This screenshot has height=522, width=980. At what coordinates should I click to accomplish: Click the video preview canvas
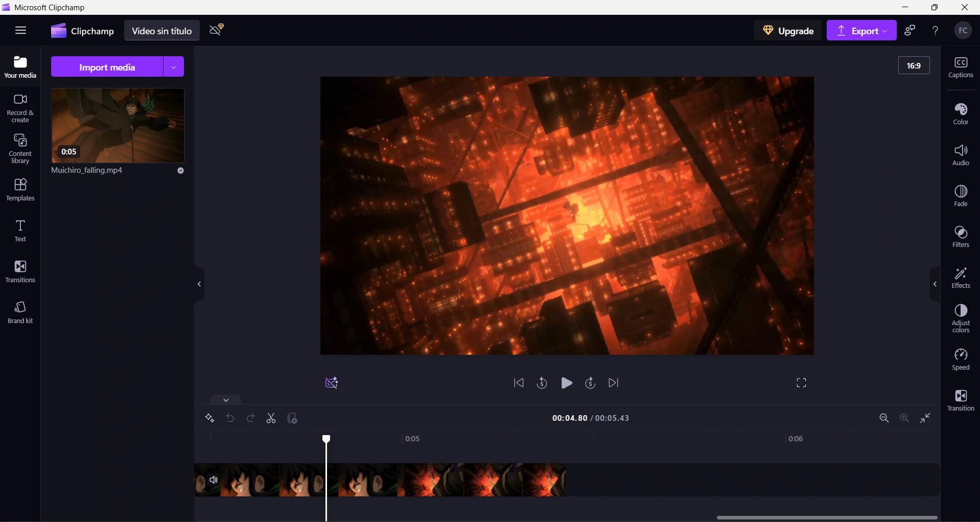(567, 216)
